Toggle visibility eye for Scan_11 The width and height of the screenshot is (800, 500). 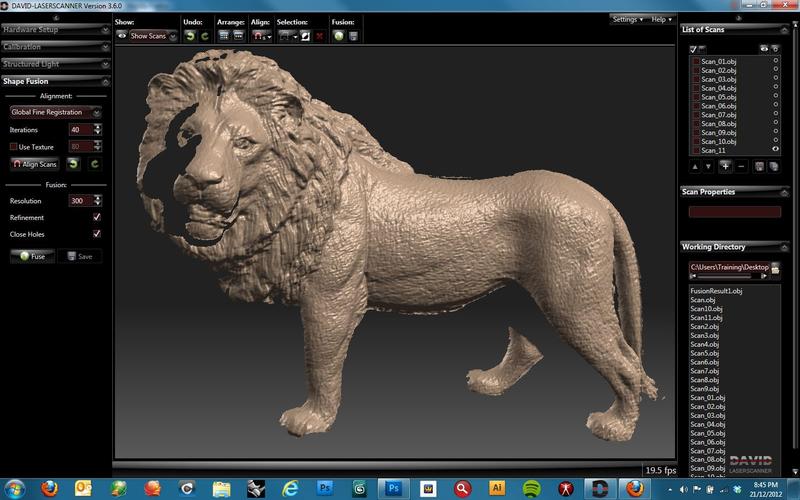775,149
